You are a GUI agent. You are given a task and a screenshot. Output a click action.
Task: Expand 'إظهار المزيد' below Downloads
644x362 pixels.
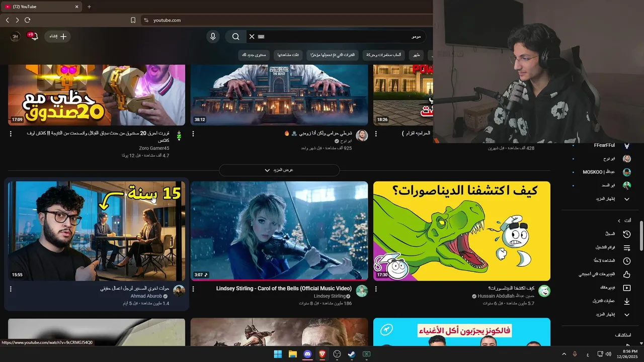click(601, 314)
